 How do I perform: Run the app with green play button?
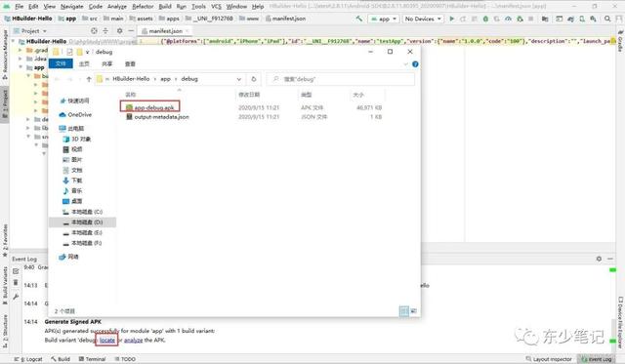[x=451, y=19]
